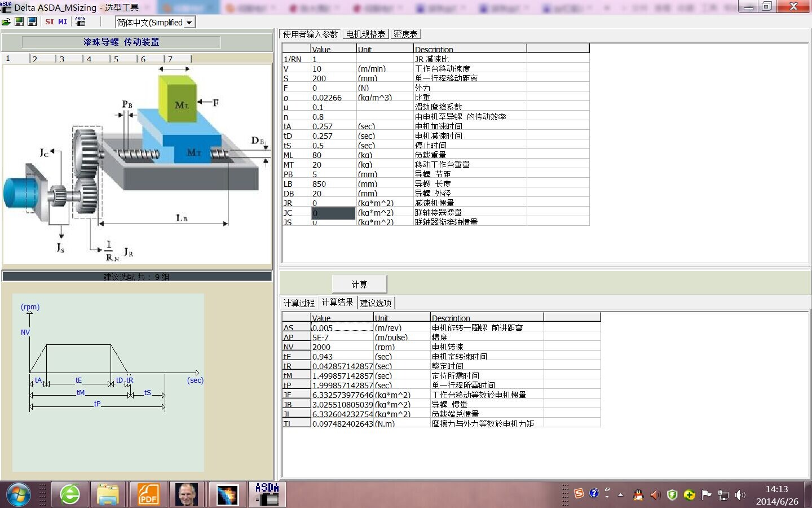Open Windows Explorer from the taskbar
This screenshot has width=812, height=508.
pos(108,495)
